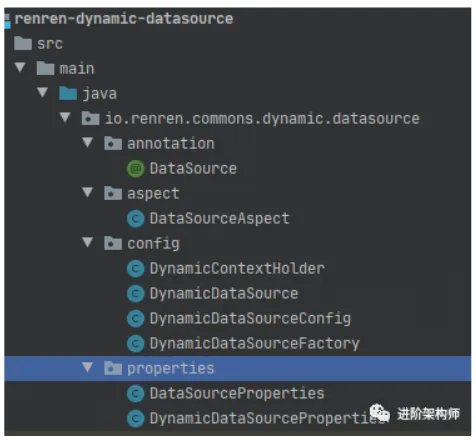Select the DataSourceProperties class file
The height and width of the screenshot is (440, 476).
tap(237, 394)
